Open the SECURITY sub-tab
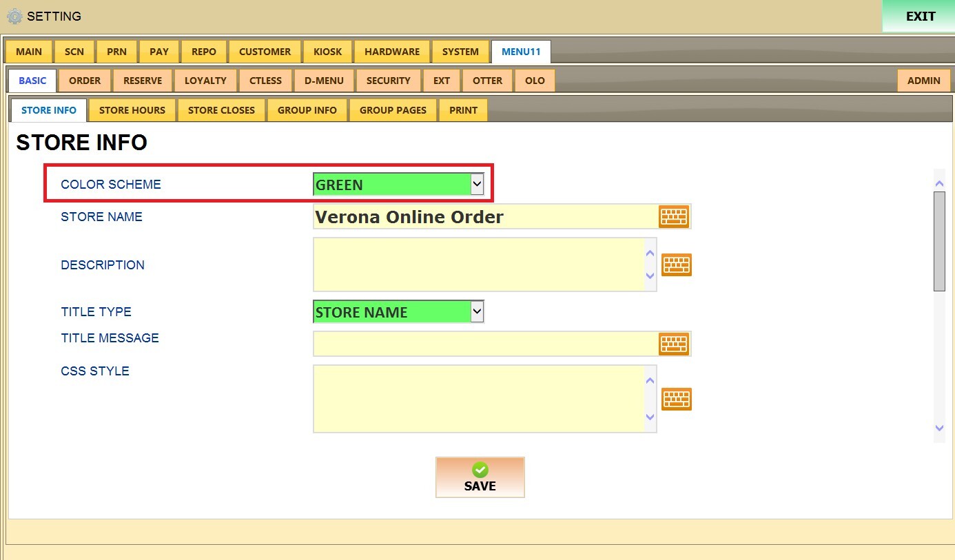This screenshot has width=955, height=560. pos(389,81)
